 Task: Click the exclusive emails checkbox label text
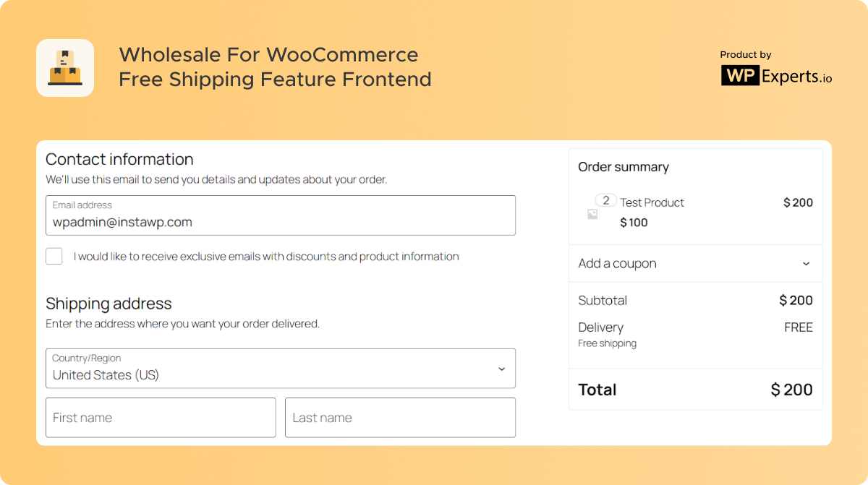pyautogui.click(x=266, y=257)
